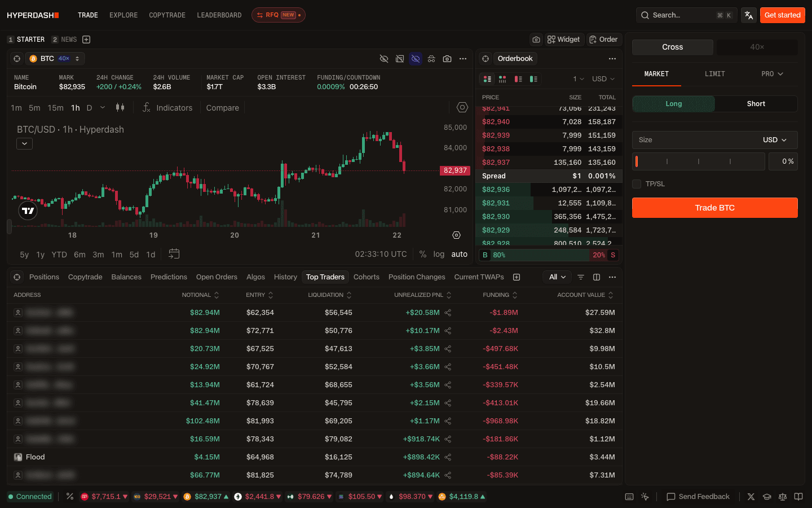Open the orderbook USD denomination dropdown

pos(603,79)
